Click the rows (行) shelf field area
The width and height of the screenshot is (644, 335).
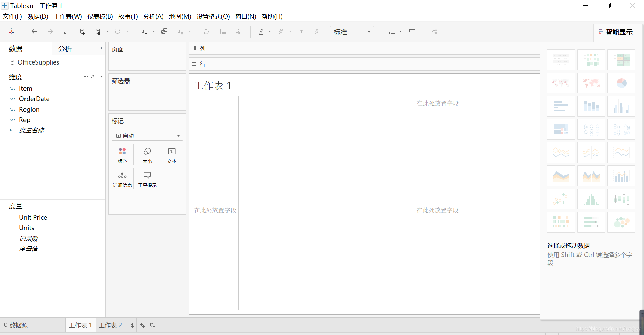[x=395, y=64]
